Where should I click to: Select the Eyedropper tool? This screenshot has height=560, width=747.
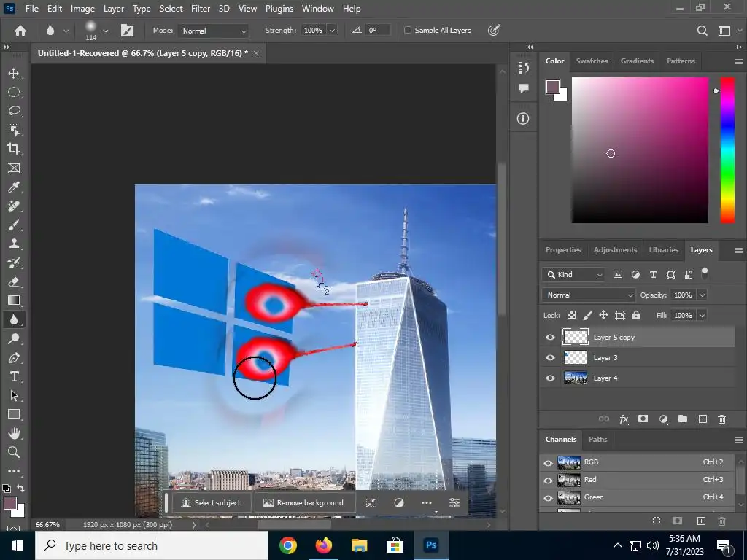[x=14, y=187]
